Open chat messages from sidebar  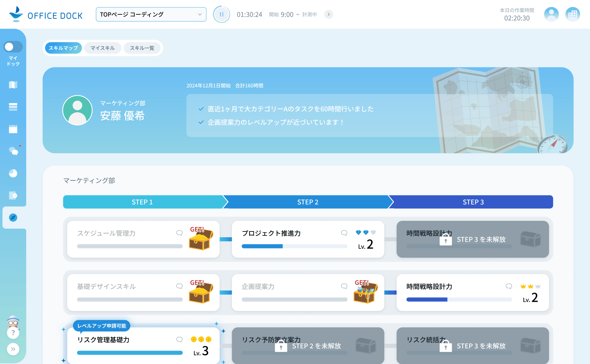[x=13, y=151]
